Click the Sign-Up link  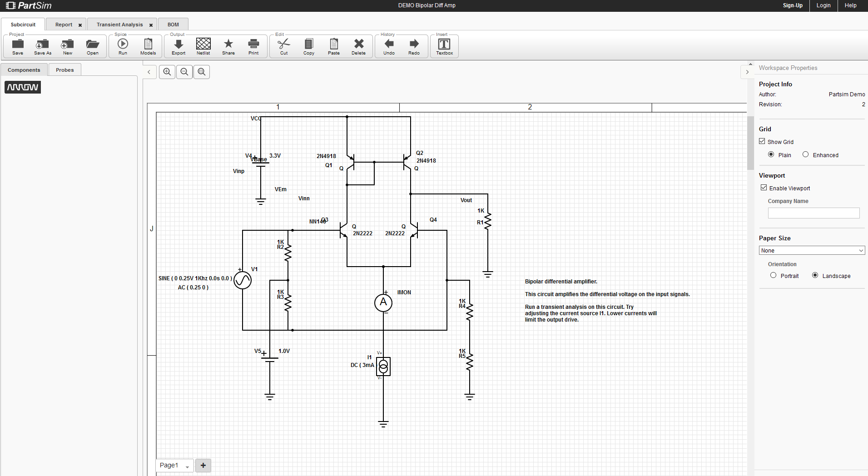[x=792, y=5]
